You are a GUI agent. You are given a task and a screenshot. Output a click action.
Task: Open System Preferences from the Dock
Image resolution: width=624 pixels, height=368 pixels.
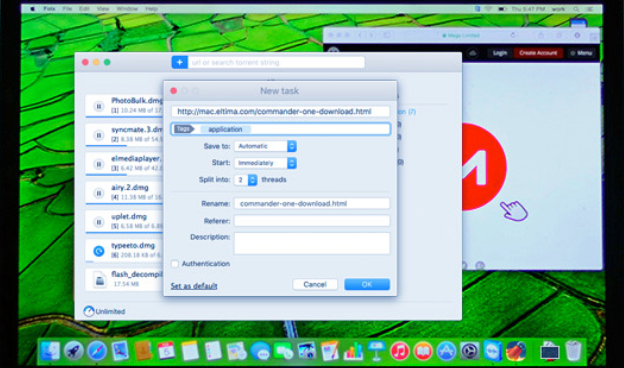(x=470, y=352)
